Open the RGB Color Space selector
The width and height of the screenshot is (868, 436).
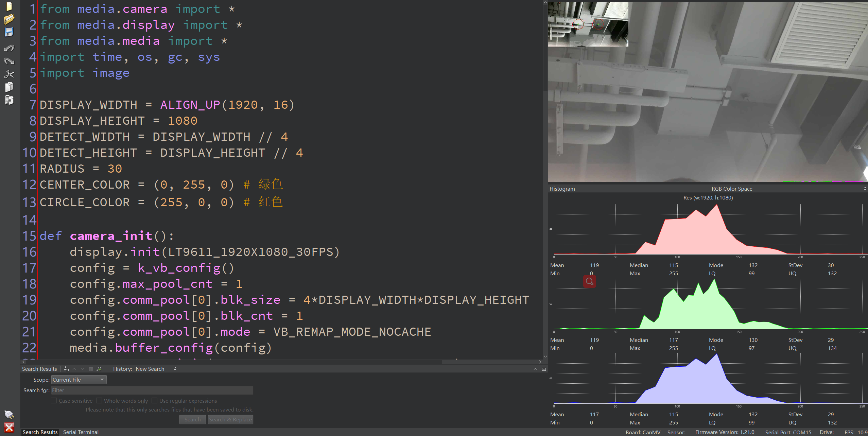(x=731, y=189)
